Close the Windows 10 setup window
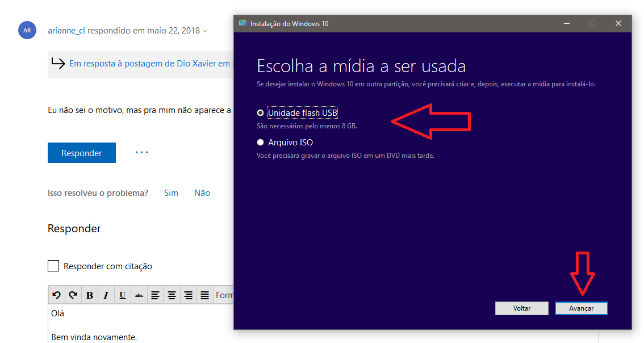This screenshot has width=644, height=343. point(618,23)
